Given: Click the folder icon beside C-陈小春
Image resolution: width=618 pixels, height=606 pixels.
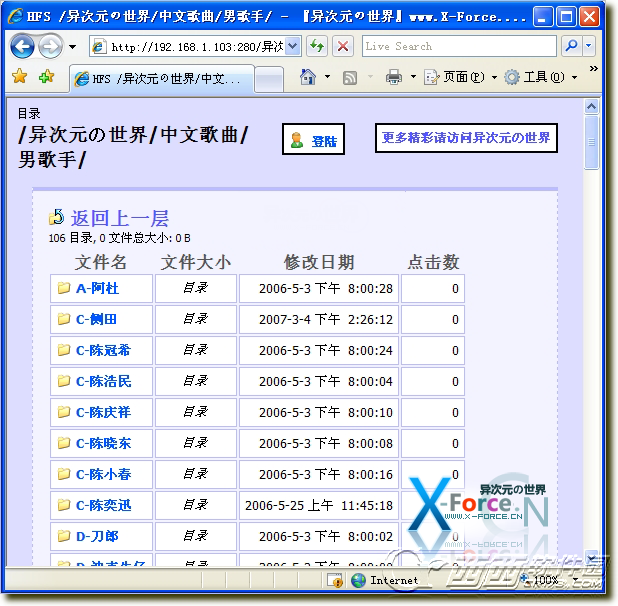Looking at the screenshot, I should 64,474.
